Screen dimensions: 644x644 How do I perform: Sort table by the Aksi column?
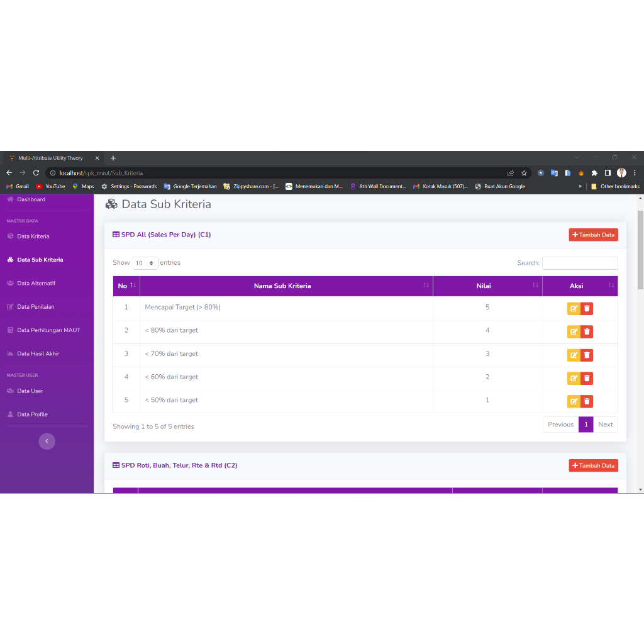[580, 286]
